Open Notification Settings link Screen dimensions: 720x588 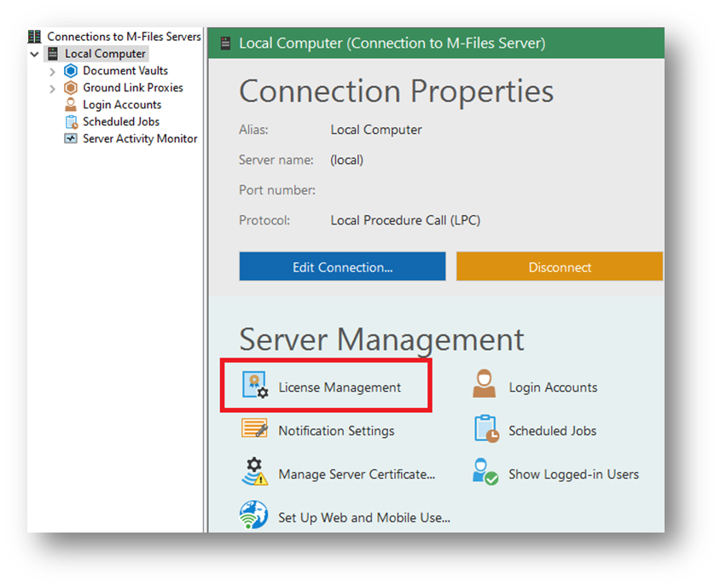pos(337,431)
